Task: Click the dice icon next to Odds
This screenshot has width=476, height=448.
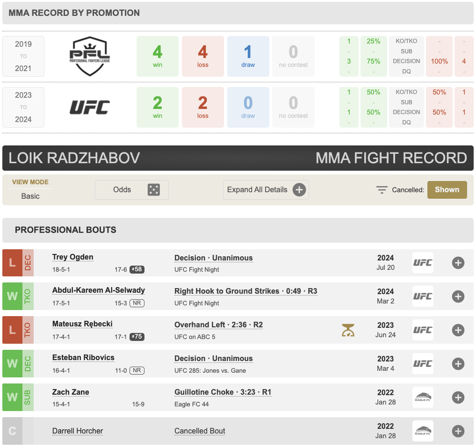Action: coord(153,190)
